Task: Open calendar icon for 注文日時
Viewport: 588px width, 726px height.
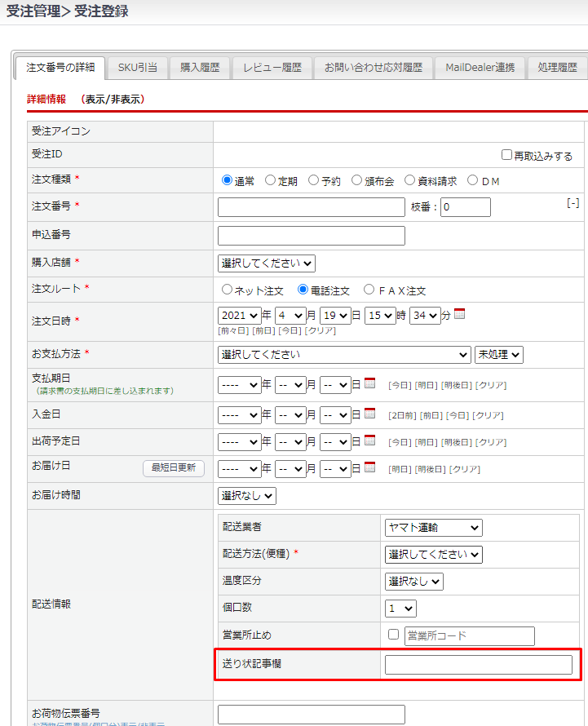Action: [x=459, y=314]
